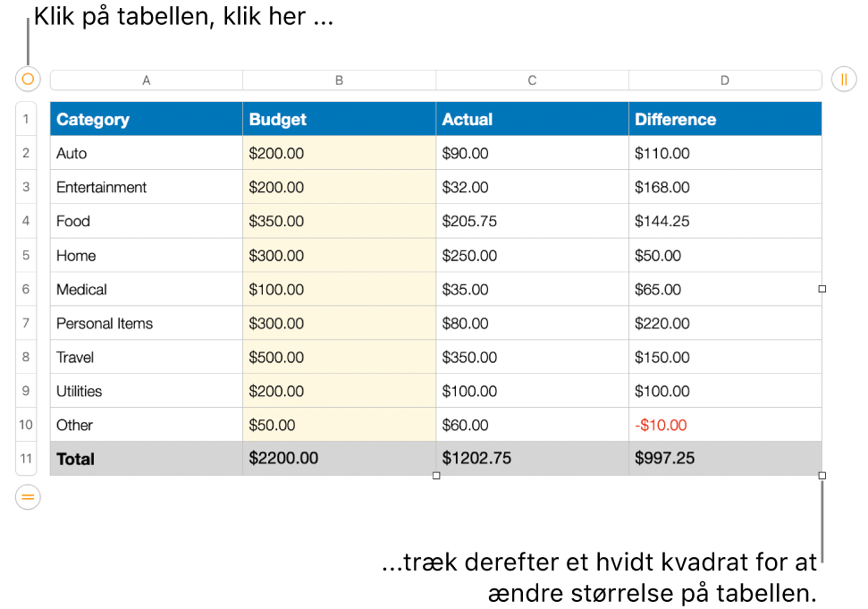The height and width of the screenshot is (609, 868).
Task: Click the red -$10.00 difference cell
Action: coord(725,425)
